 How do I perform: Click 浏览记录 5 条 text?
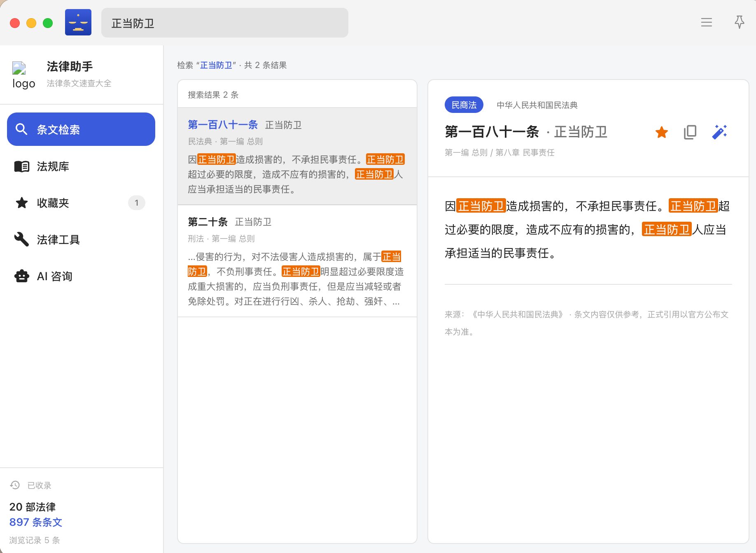(x=35, y=540)
